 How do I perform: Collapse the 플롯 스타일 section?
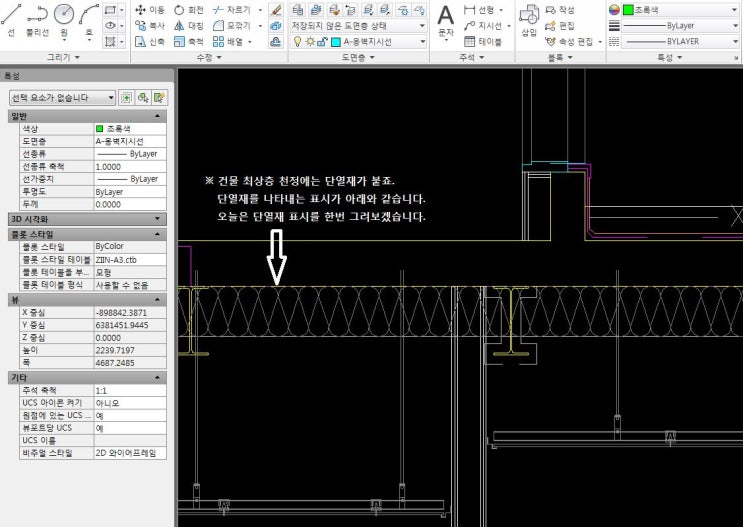(x=157, y=234)
